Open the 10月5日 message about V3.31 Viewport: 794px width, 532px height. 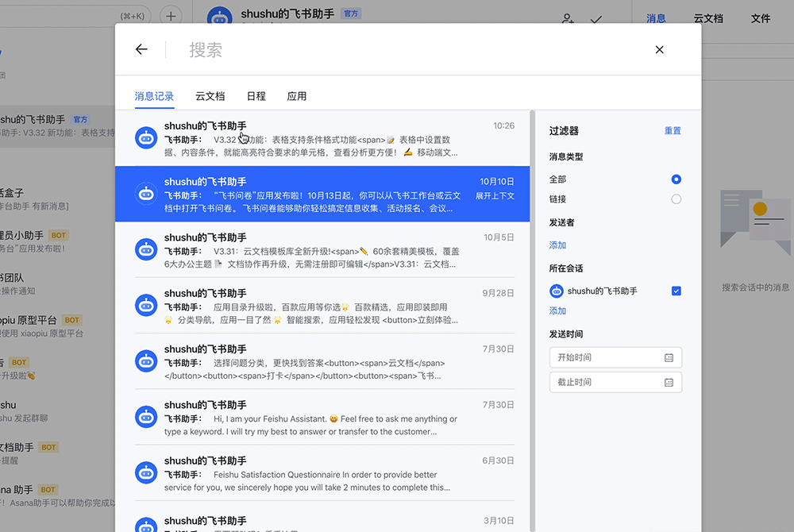click(x=322, y=249)
